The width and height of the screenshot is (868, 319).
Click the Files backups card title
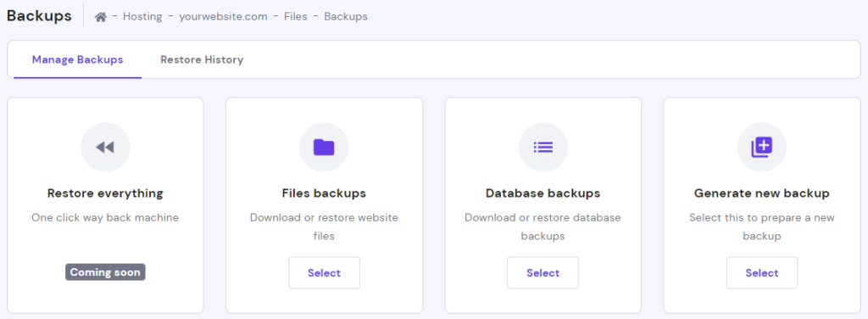pos(324,193)
